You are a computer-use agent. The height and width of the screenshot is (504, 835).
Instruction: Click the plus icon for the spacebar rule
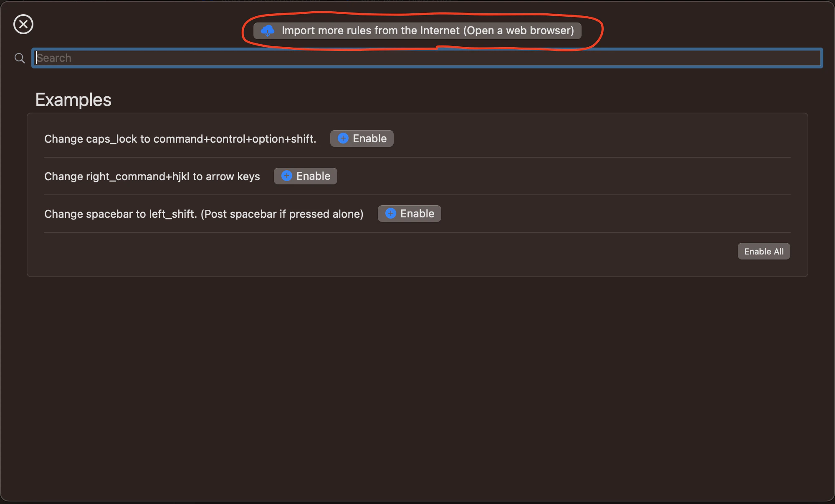tap(390, 214)
